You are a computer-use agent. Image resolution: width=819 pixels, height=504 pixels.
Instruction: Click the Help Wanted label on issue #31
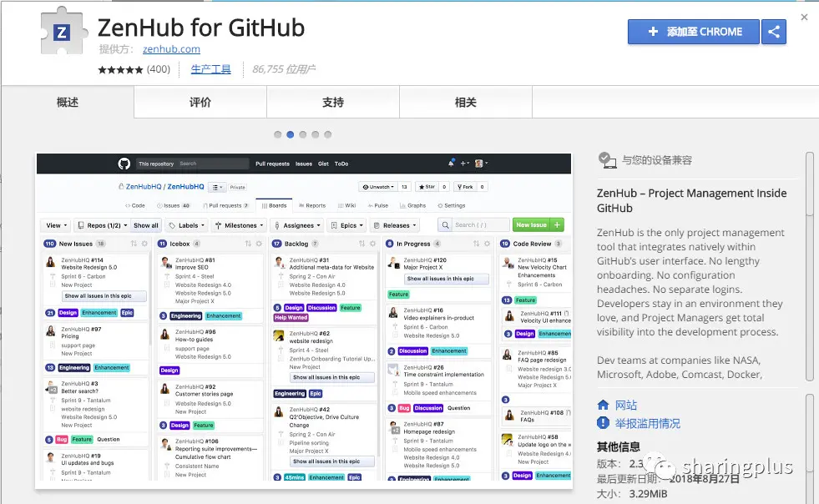pyautogui.click(x=291, y=318)
